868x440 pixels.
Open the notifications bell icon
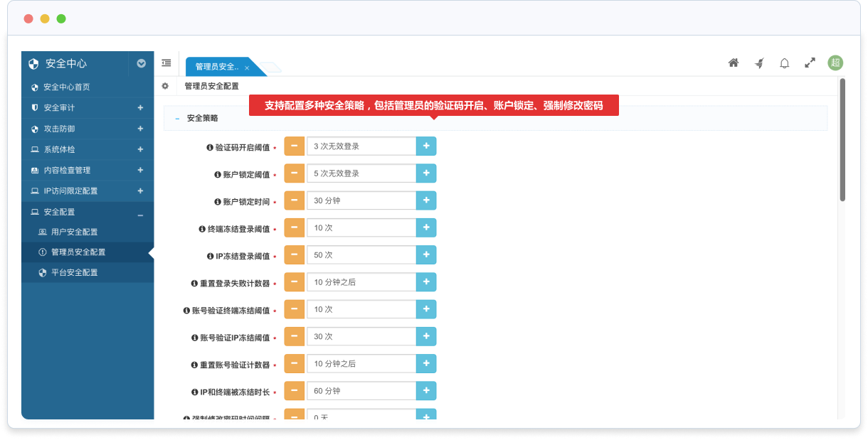[x=785, y=63]
